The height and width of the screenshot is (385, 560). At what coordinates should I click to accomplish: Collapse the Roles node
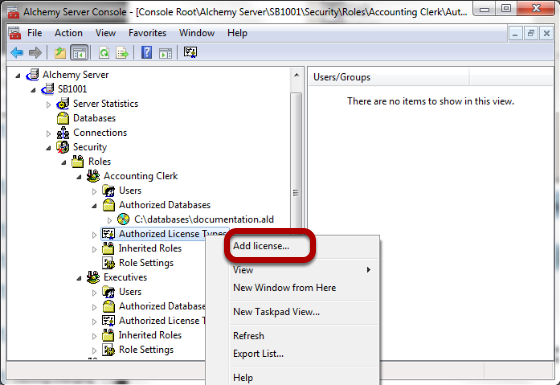pos(64,162)
